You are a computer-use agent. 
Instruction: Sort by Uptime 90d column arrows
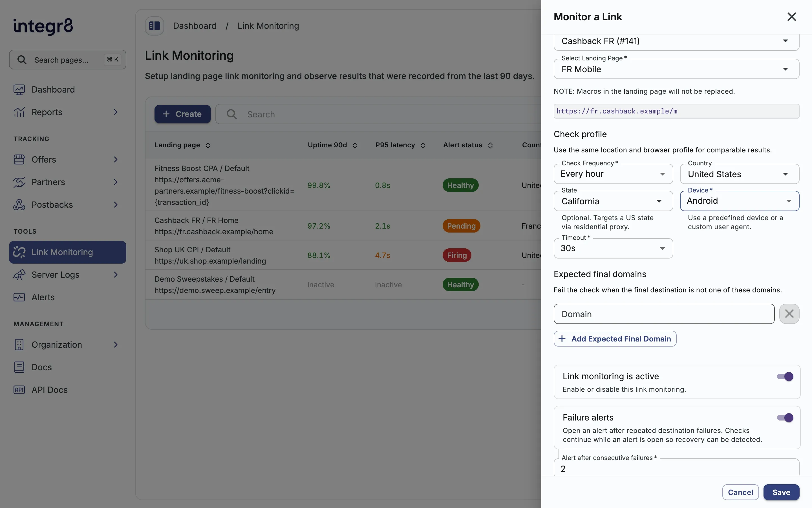(x=355, y=145)
